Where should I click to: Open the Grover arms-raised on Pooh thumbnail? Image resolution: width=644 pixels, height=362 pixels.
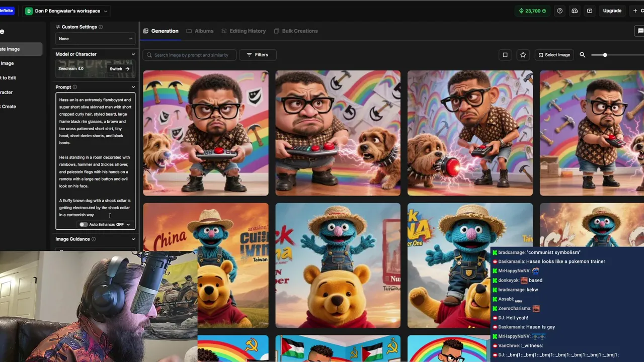point(338,265)
